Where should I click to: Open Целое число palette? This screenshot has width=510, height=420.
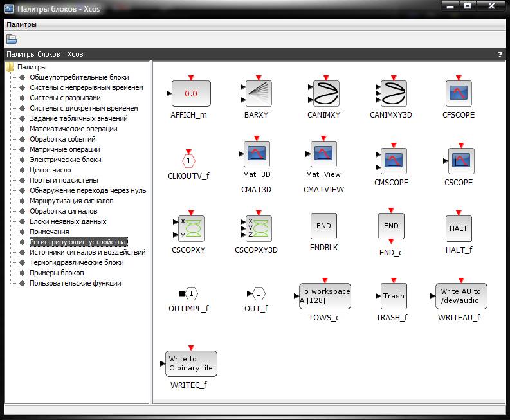(x=50, y=170)
